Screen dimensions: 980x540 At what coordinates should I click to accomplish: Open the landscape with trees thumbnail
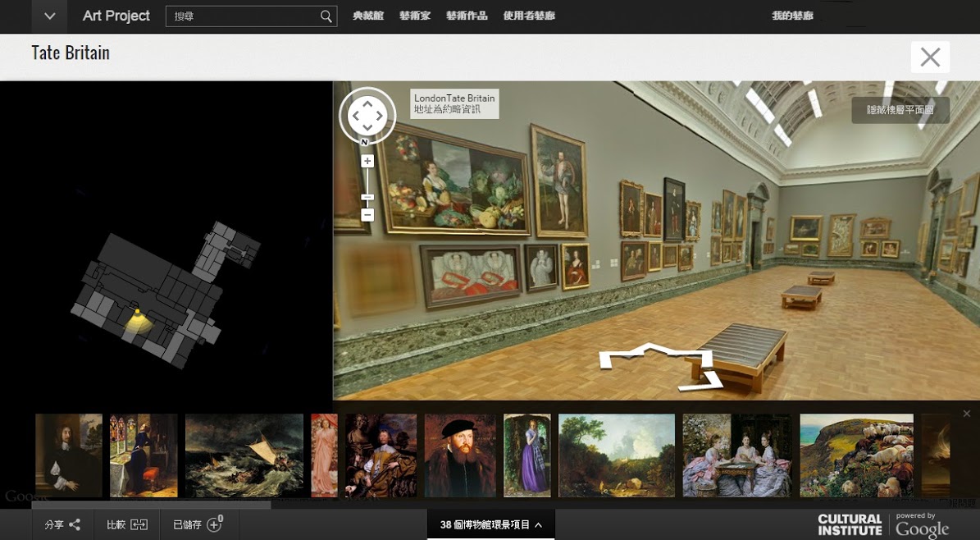point(617,455)
